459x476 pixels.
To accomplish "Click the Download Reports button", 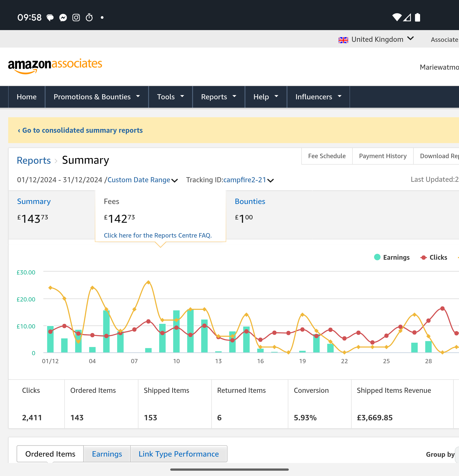I will tap(436, 156).
